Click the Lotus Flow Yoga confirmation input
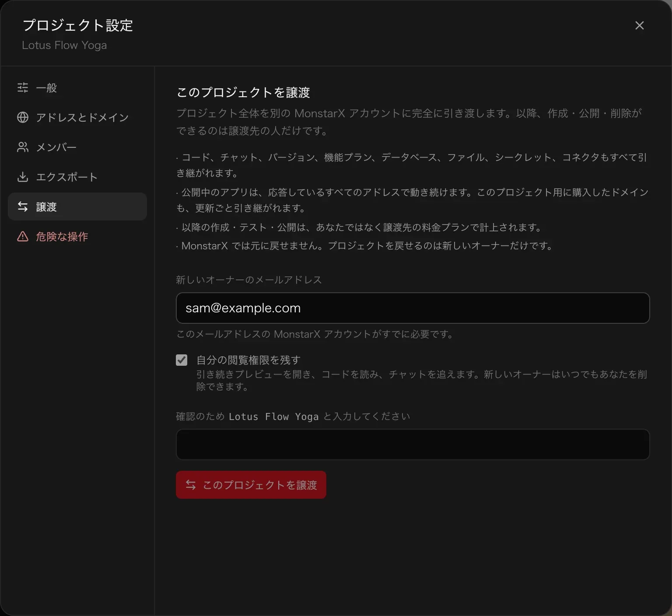The height and width of the screenshot is (616, 672). [x=413, y=444]
